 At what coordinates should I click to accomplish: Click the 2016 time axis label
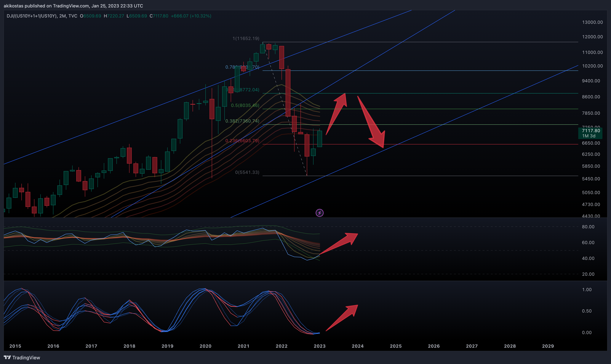click(x=53, y=346)
